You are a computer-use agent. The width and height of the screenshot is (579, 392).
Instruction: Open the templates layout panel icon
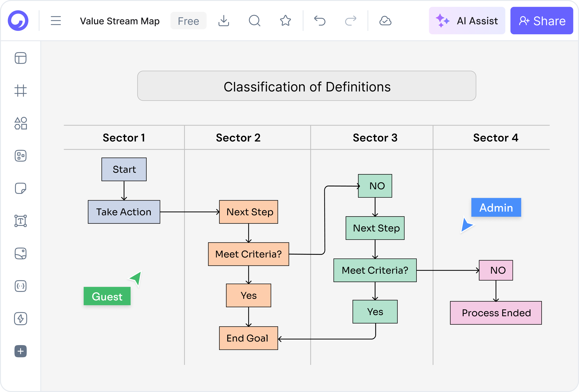pos(21,58)
